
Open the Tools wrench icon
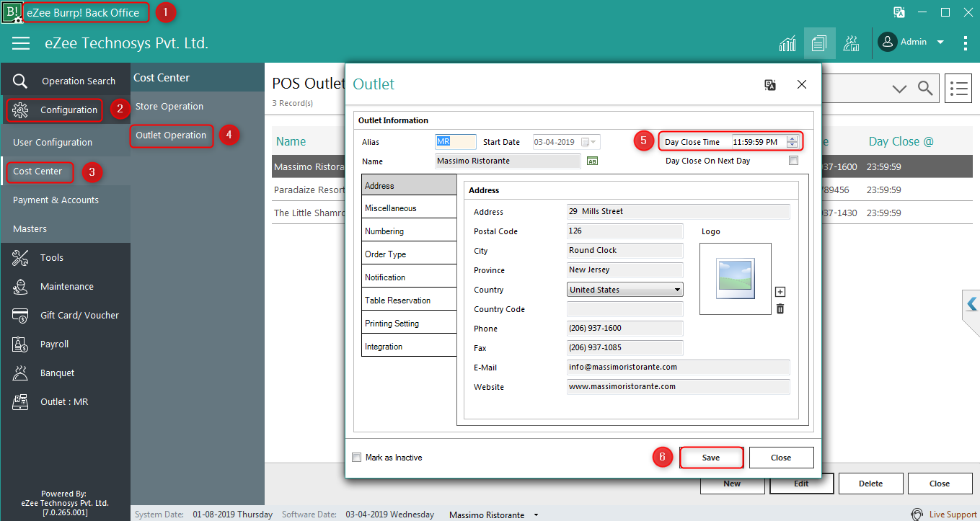point(20,257)
